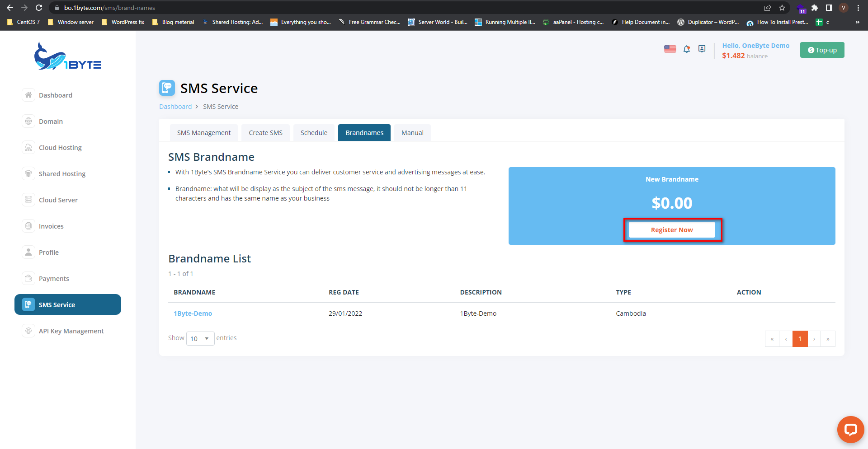Viewport: 868px width, 449px height.
Task: Click Hello, OneByte Demo account link
Action: click(756, 46)
